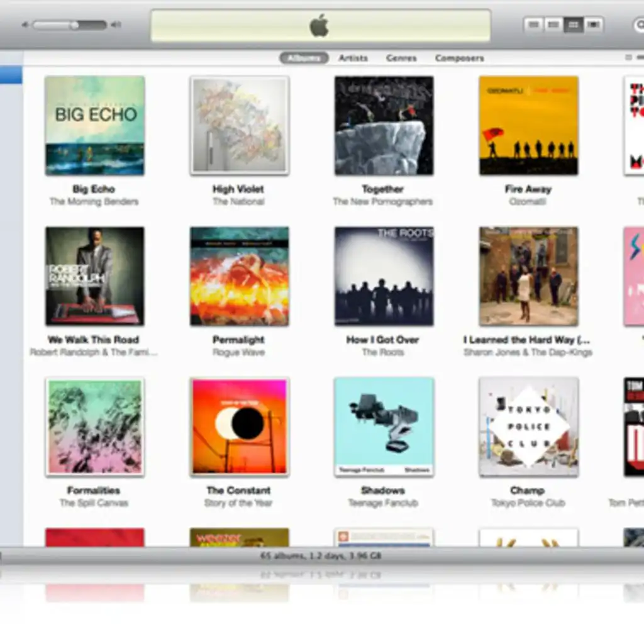644x644 pixels.
Task: Click artist name "Ozomatli"
Action: pos(528,202)
